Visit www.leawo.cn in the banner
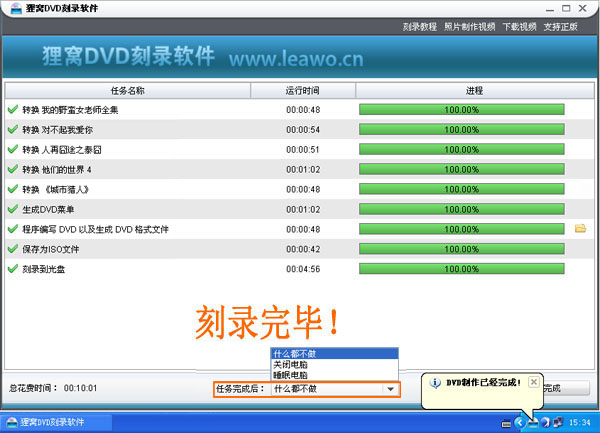Screen dimensions: 600x433 click(296, 59)
